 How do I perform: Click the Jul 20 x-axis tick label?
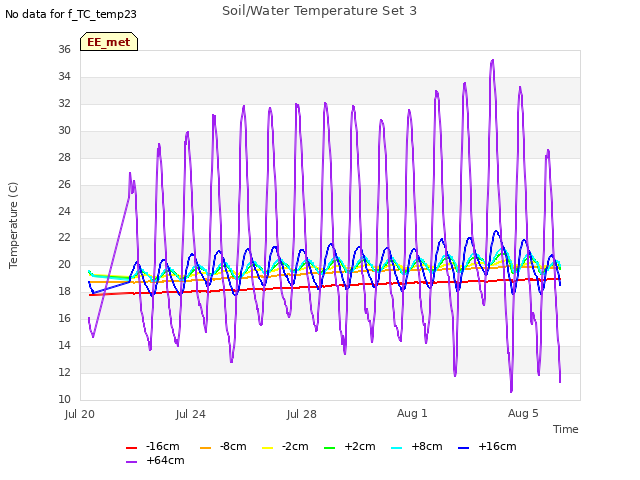coord(80,414)
